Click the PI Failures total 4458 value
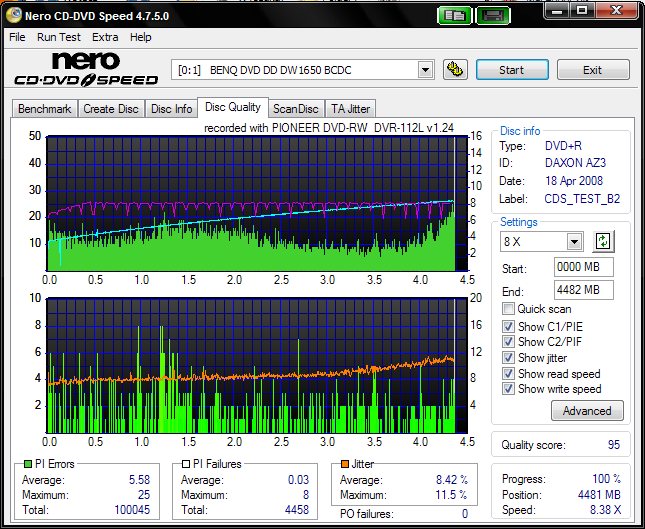 pyautogui.click(x=297, y=510)
